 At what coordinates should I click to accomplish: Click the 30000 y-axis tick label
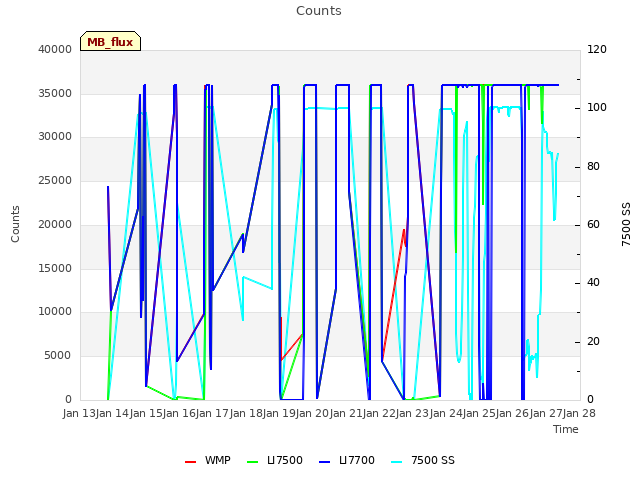(x=55, y=137)
